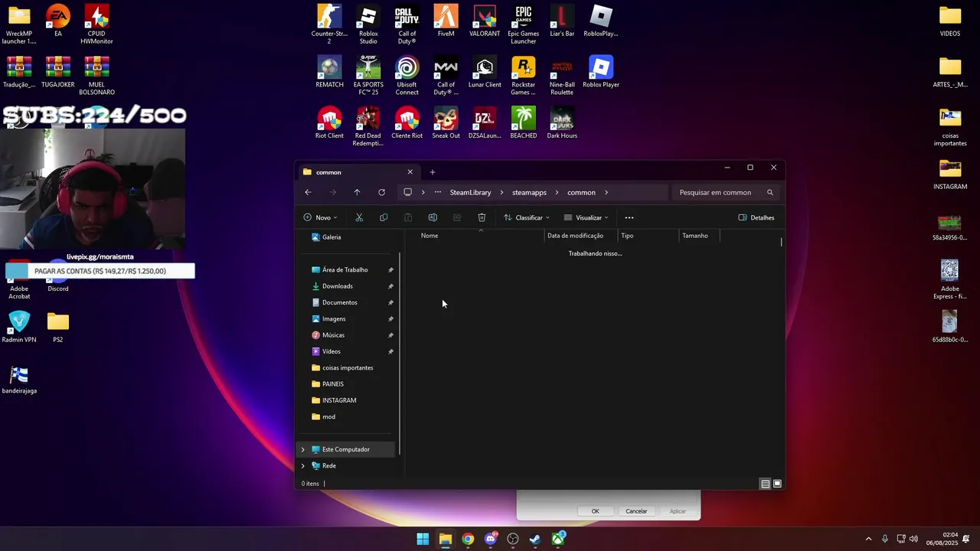Sort by the Nome column header
The width and height of the screenshot is (980, 551).
click(x=481, y=236)
